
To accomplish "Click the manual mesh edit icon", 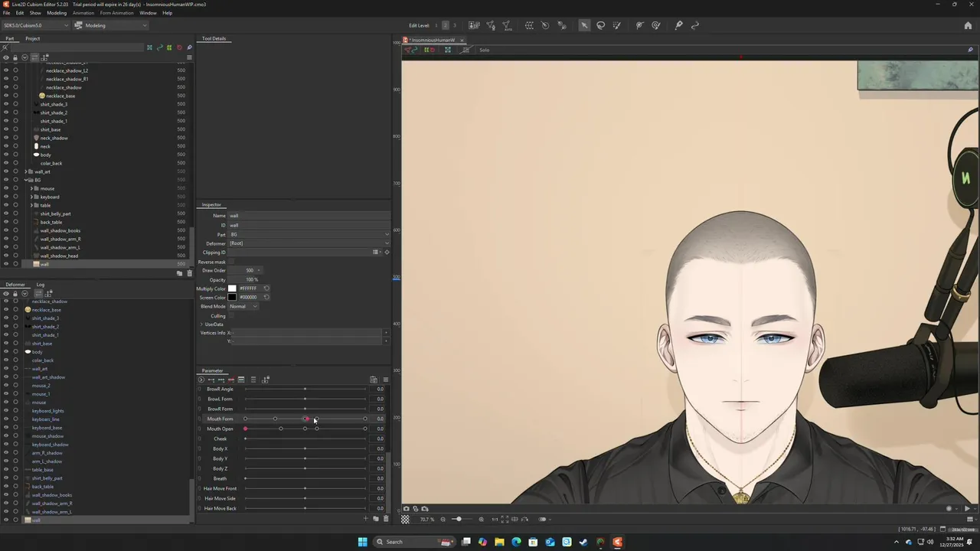I will [491, 25].
